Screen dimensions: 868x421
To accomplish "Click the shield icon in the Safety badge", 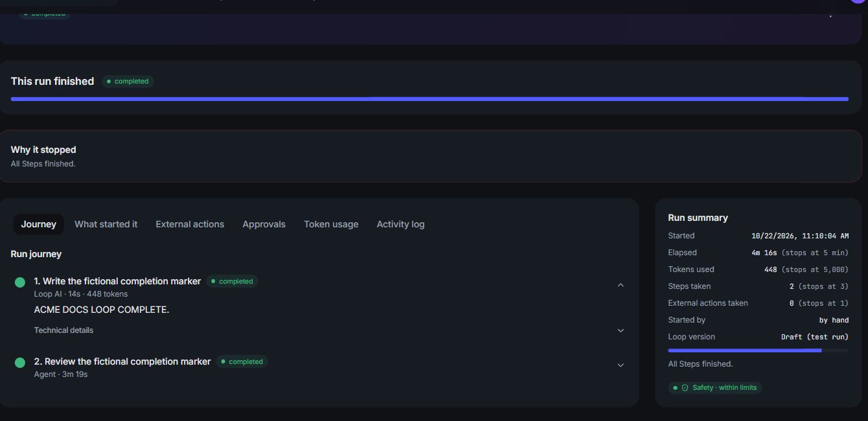I will tap(685, 387).
